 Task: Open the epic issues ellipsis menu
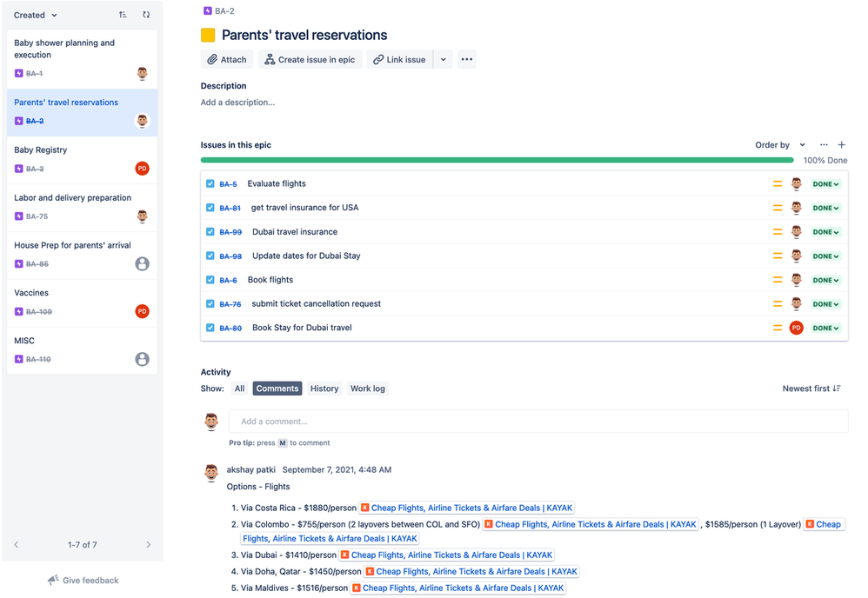824,145
